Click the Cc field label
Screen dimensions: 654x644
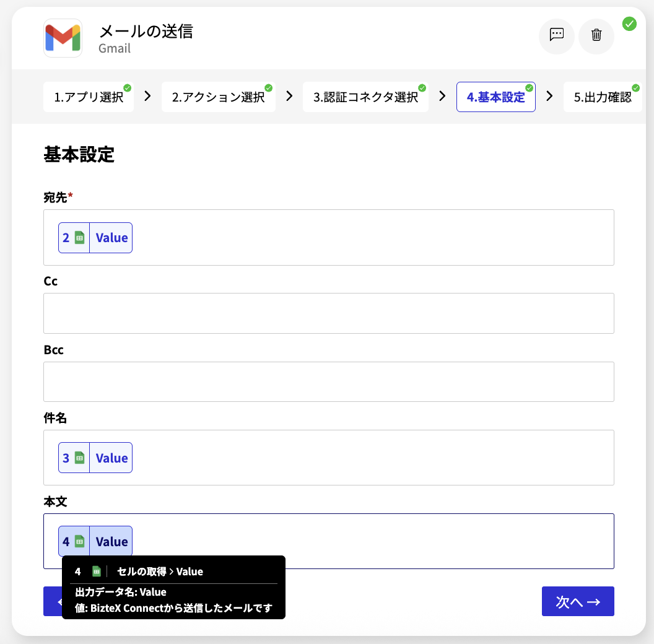click(x=50, y=281)
